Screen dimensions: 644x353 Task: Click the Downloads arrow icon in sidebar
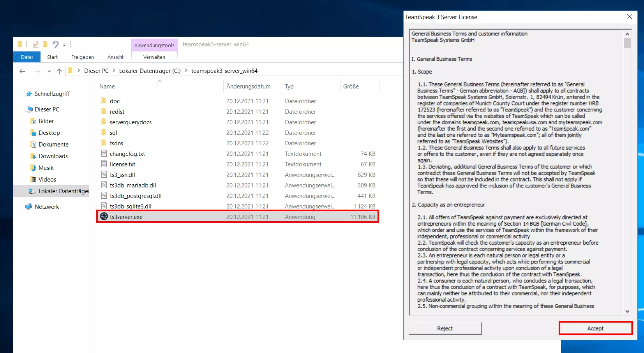(34, 156)
